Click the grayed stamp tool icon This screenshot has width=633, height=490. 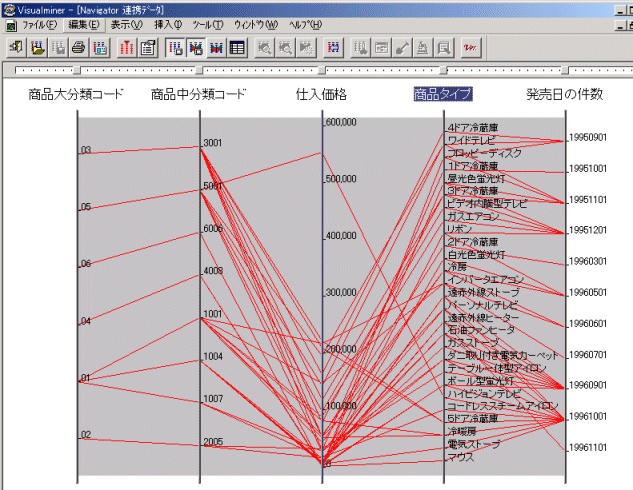click(423, 48)
